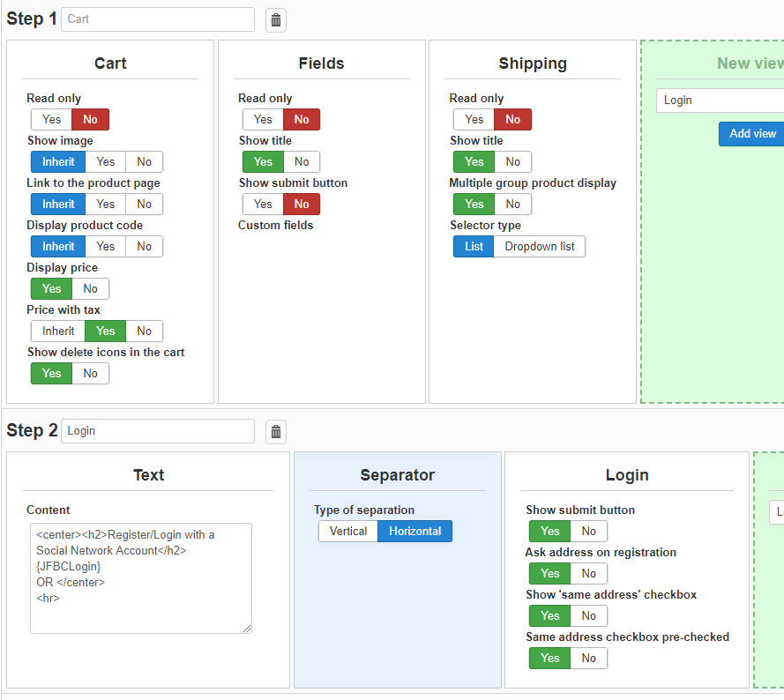The image size is (784, 700).
Task: Choose Dropdown list selector type
Action: (x=539, y=247)
